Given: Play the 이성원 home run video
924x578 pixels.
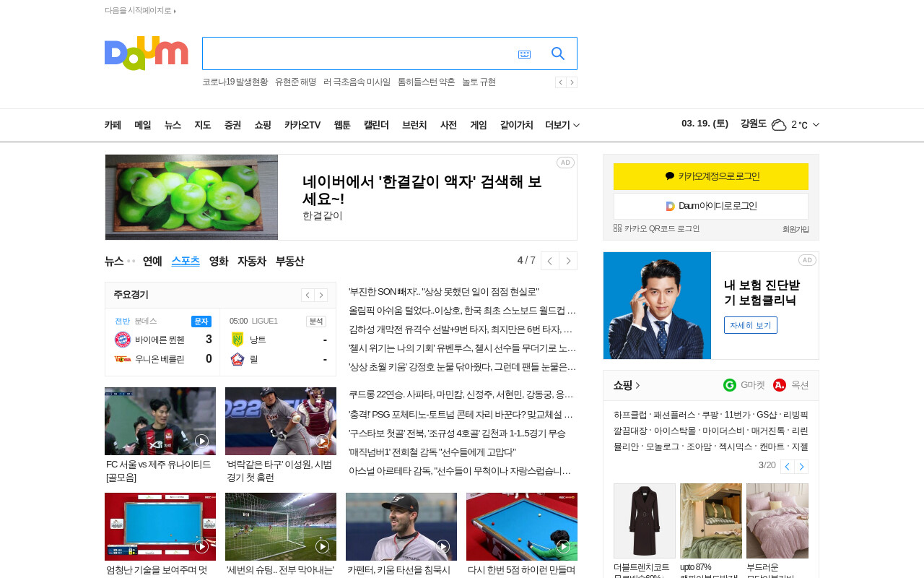Looking at the screenshot, I should point(323,441).
